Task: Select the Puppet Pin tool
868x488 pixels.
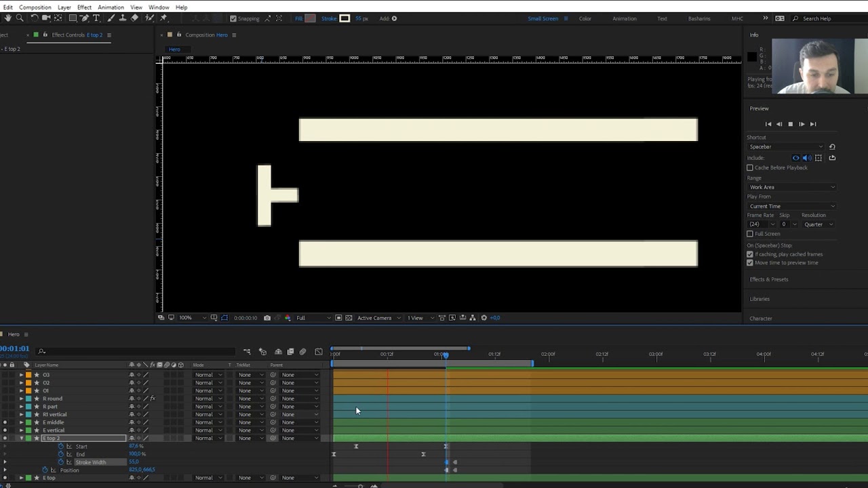Action: pyautogui.click(x=163, y=18)
